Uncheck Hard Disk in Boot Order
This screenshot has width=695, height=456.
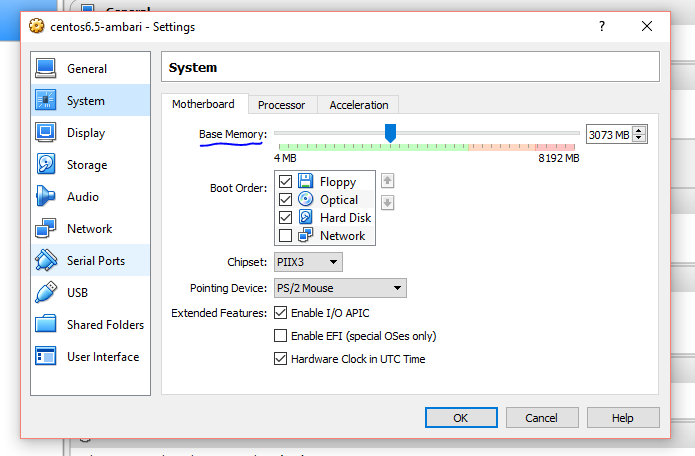tap(285, 218)
